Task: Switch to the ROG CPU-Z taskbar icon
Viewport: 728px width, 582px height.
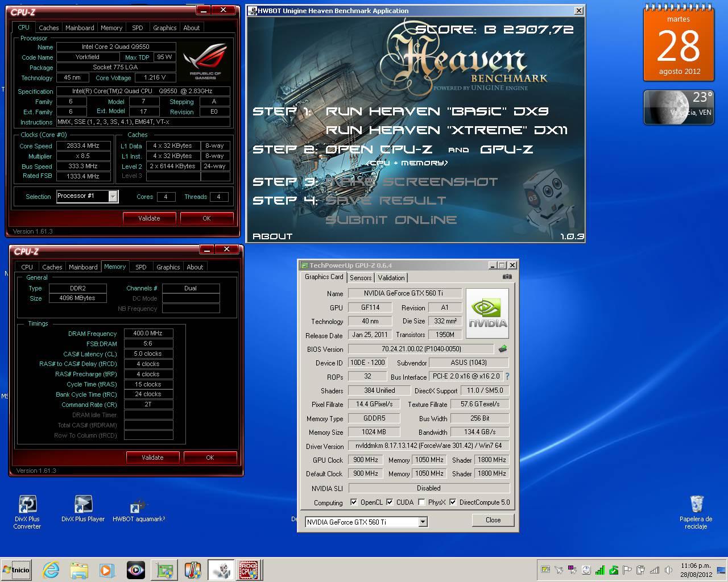Action: click(x=249, y=569)
